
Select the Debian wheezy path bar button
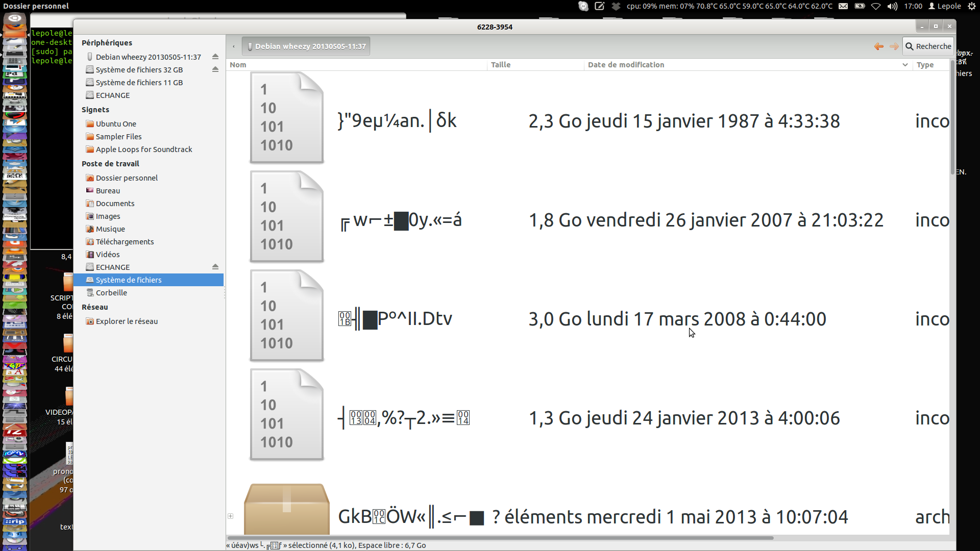[x=306, y=46]
